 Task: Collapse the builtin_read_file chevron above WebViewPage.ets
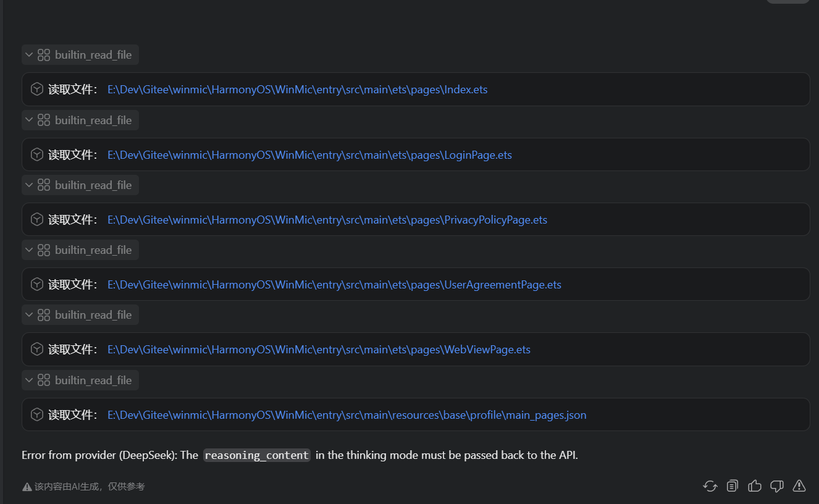(x=29, y=314)
